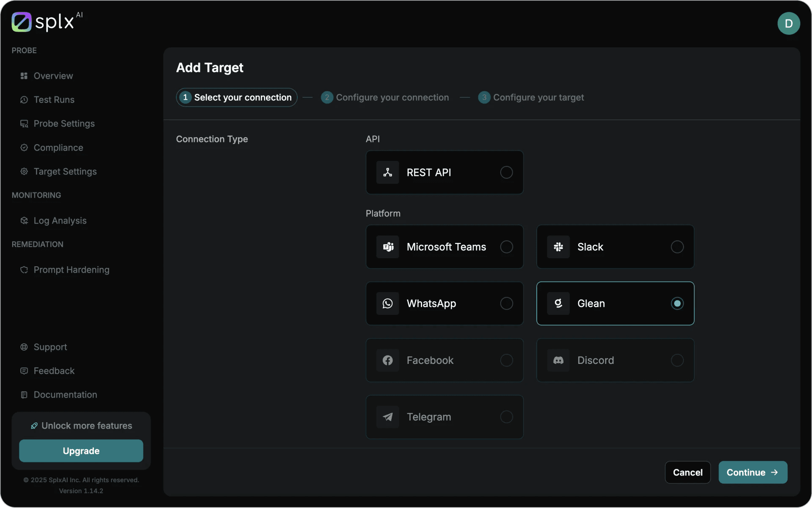Select the WhatsApp radio button
Image resolution: width=812 pixels, height=508 pixels.
point(506,303)
